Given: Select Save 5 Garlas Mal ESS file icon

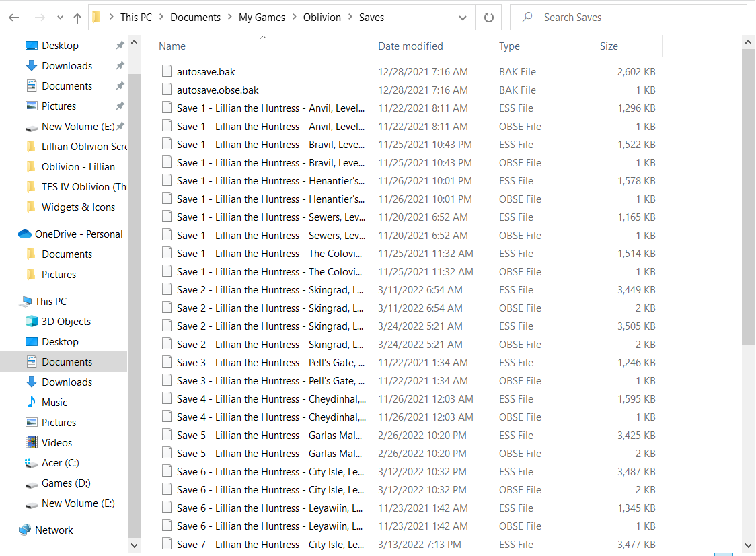Looking at the screenshot, I should [x=167, y=435].
